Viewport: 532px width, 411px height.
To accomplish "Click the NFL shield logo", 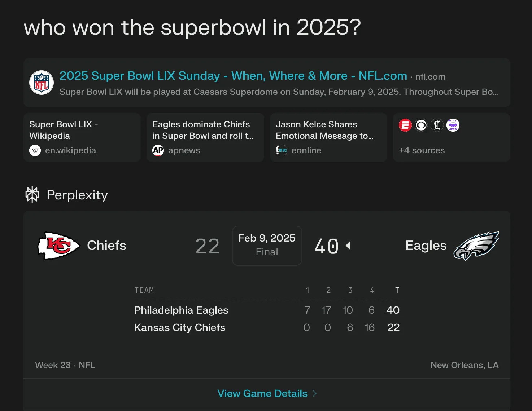I will (x=42, y=83).
